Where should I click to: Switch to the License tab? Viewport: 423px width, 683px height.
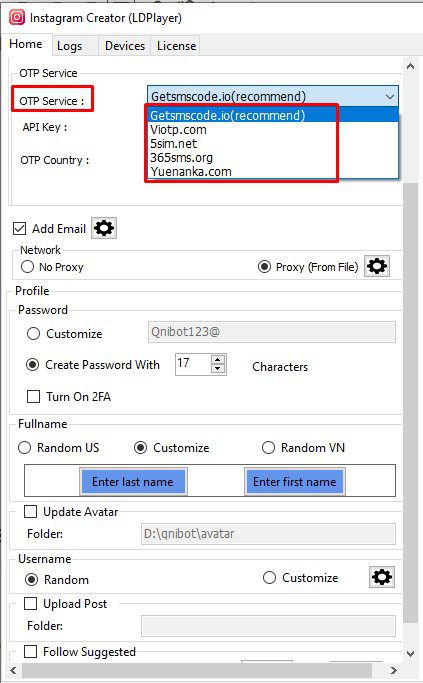click(x=176, y=46)
